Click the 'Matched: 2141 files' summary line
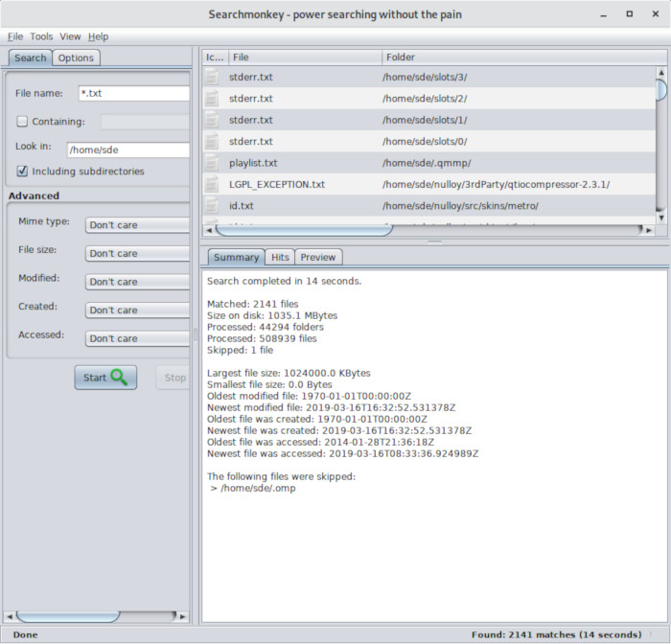The height and width of the screenshot is (644, 671). [x=252, y=304]
